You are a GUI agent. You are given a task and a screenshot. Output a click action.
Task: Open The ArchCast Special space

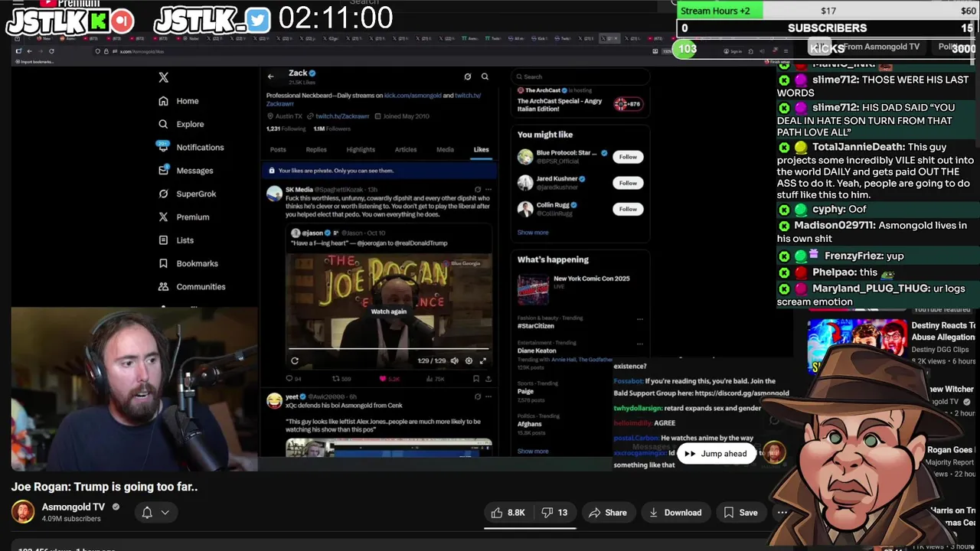[580, 100]
